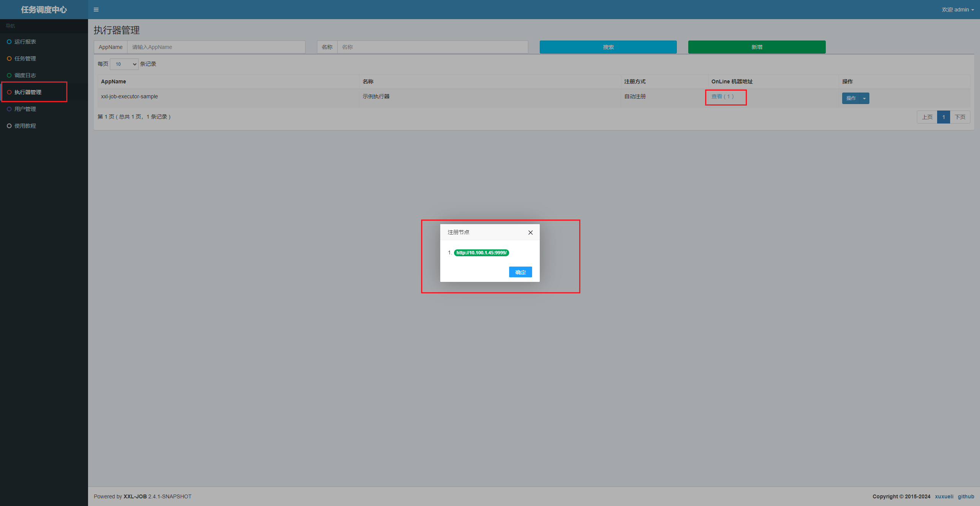Click the 名称 search input field
This screenshot has height=506, width=980.
tap(433, 47)
